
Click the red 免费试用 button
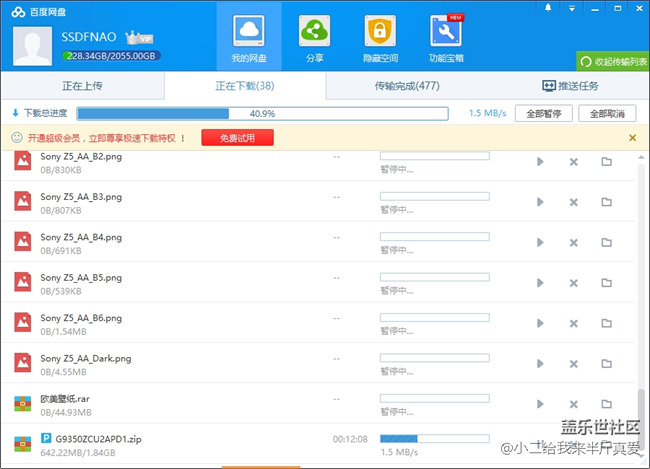pyautogui.click(x=236, y=137)
